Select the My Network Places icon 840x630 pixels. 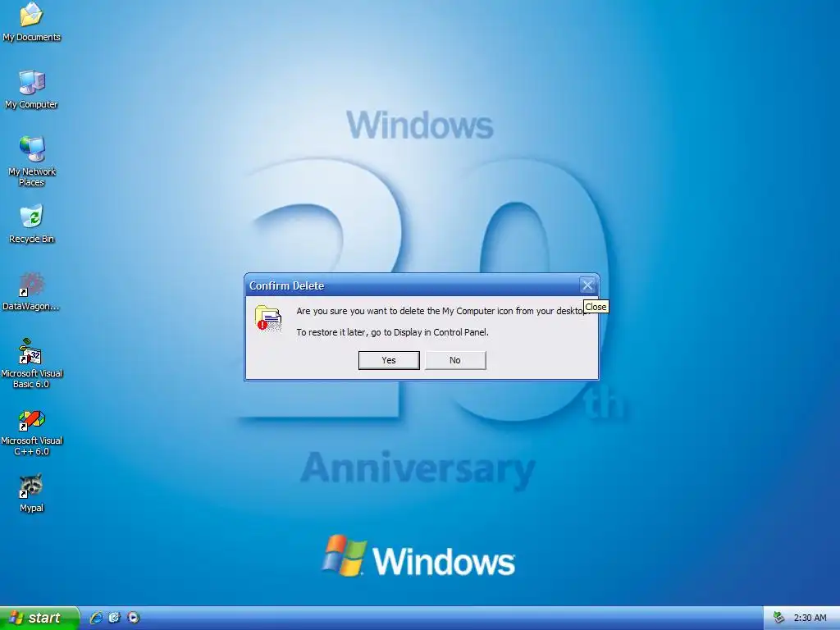[32, 161]
